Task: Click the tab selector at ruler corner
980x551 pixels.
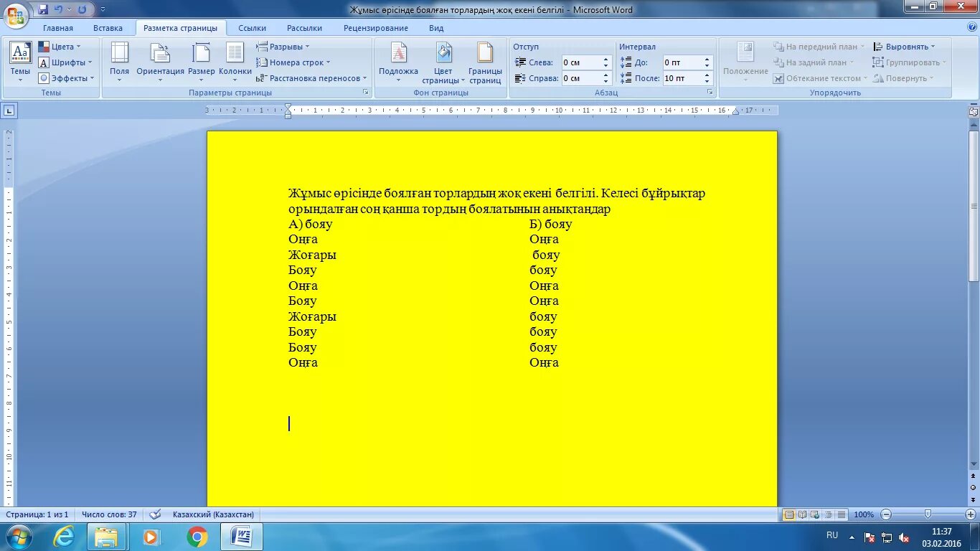Action: [9, 110]
